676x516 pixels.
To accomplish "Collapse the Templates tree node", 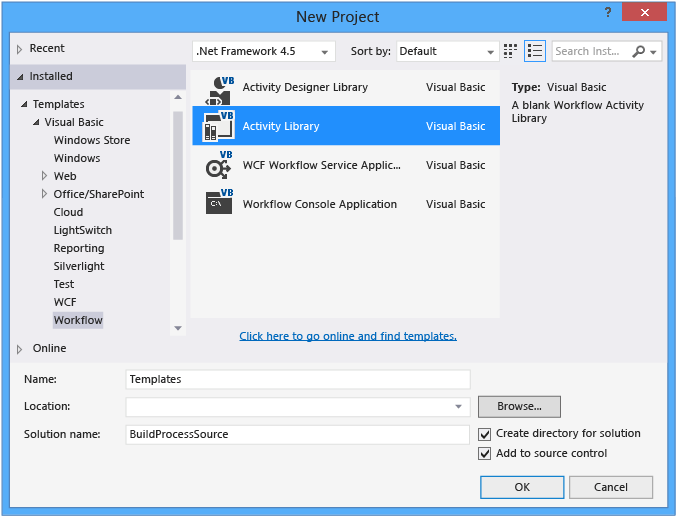I will (x=24, y=104).
